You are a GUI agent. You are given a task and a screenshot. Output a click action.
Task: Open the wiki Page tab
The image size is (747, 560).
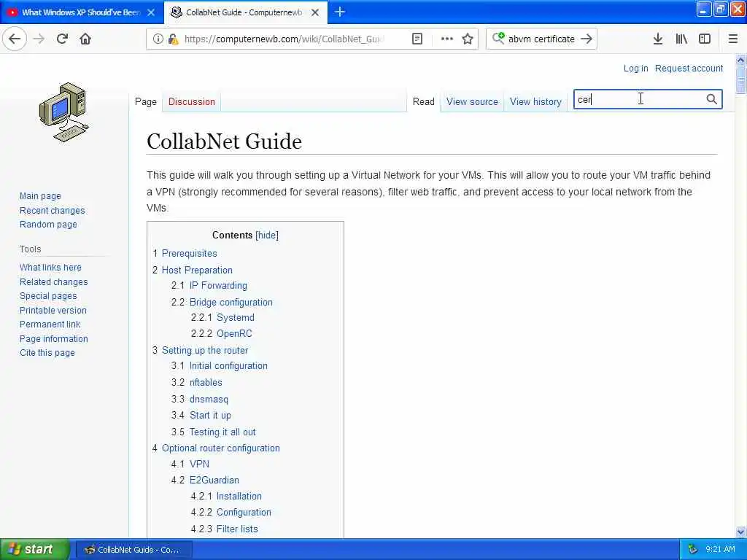tap(146, 101)
